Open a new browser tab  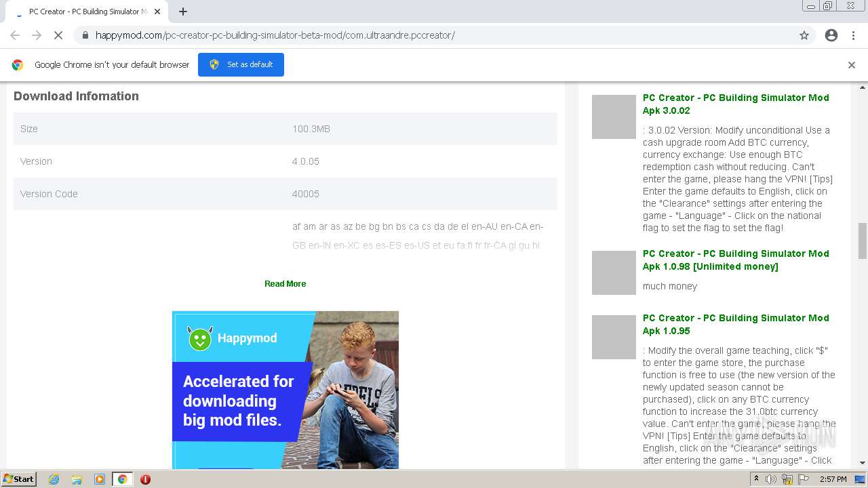pos(183,12)
